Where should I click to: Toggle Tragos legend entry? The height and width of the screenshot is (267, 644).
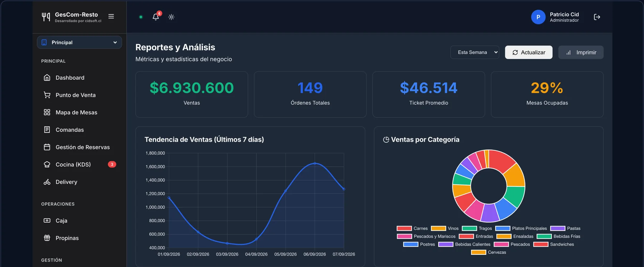(477, 228)
